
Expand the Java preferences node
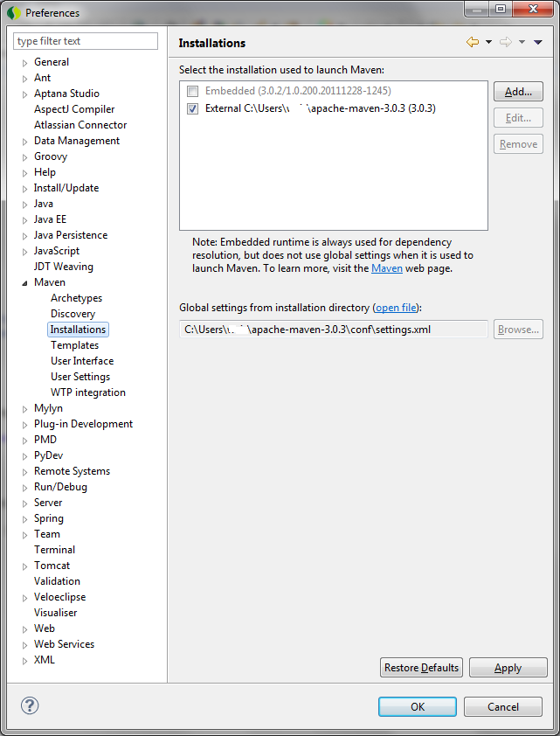pos(24,205)
